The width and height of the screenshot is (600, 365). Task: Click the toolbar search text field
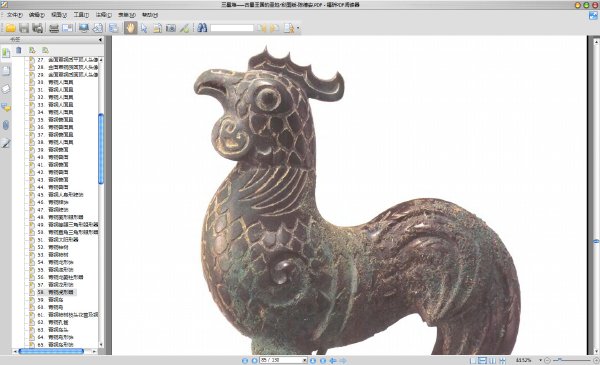232,28
